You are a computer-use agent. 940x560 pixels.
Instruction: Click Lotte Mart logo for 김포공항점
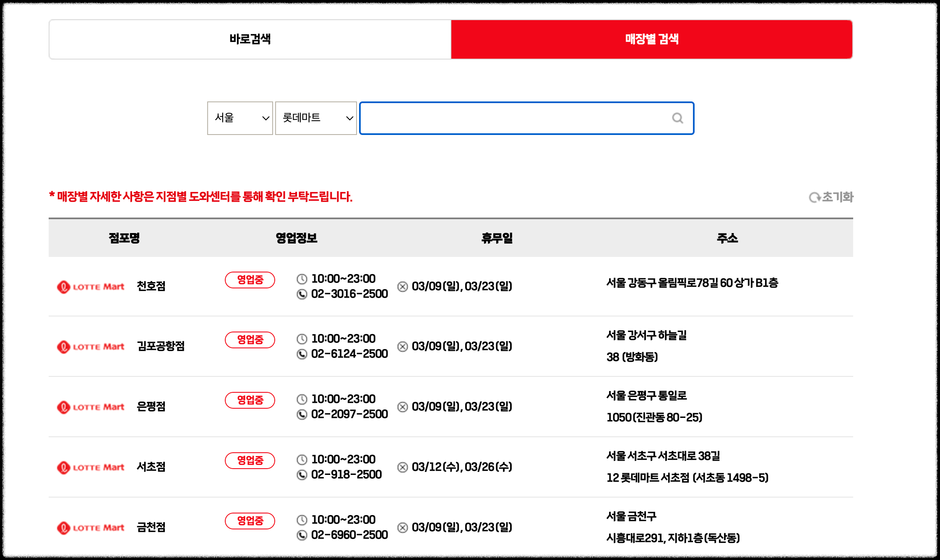tap(91, 347)
